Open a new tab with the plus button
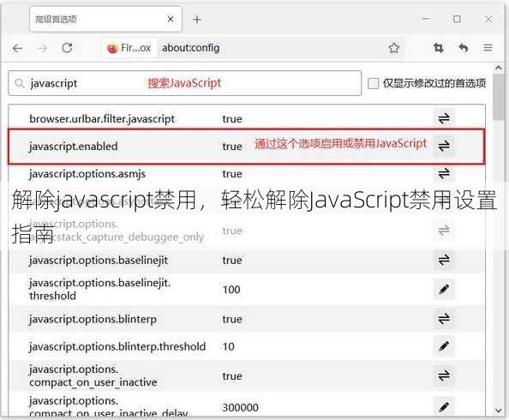The image size is (509, 420). [197, 20]
